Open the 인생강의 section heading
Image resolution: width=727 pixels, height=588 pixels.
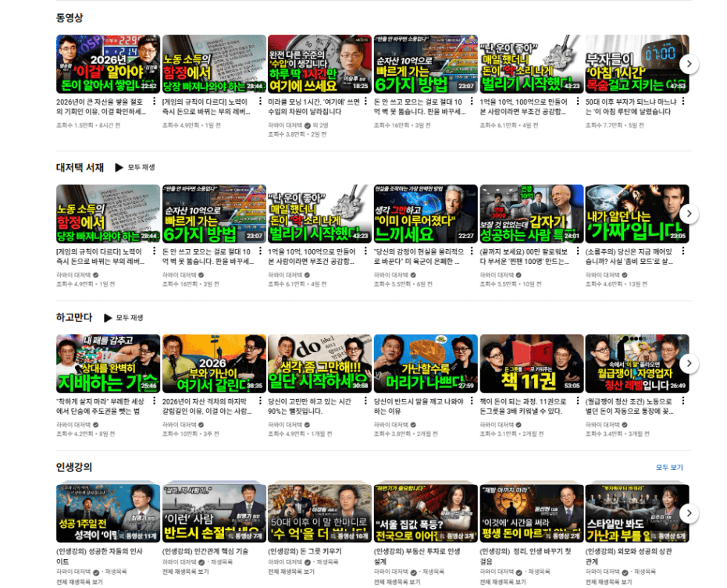click(x=74, y=467)
